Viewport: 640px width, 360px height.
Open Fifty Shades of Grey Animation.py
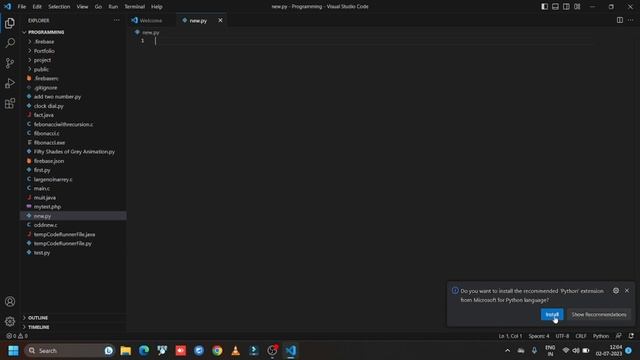(x=73, y=151)
